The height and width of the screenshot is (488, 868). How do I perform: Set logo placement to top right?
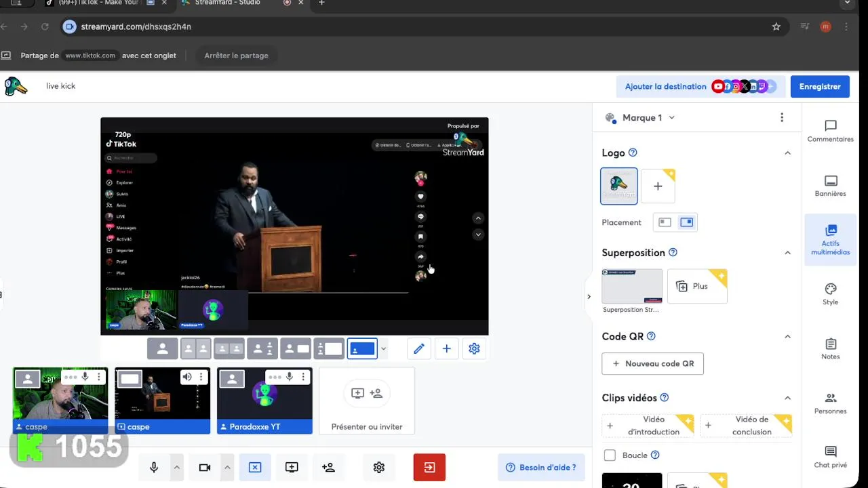[686, 222]
